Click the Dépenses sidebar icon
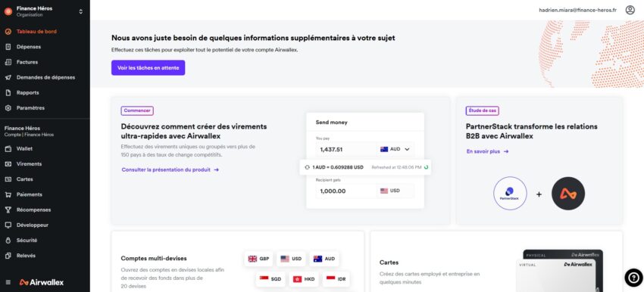This screenshot has width=644, height=292. point(8,47)
